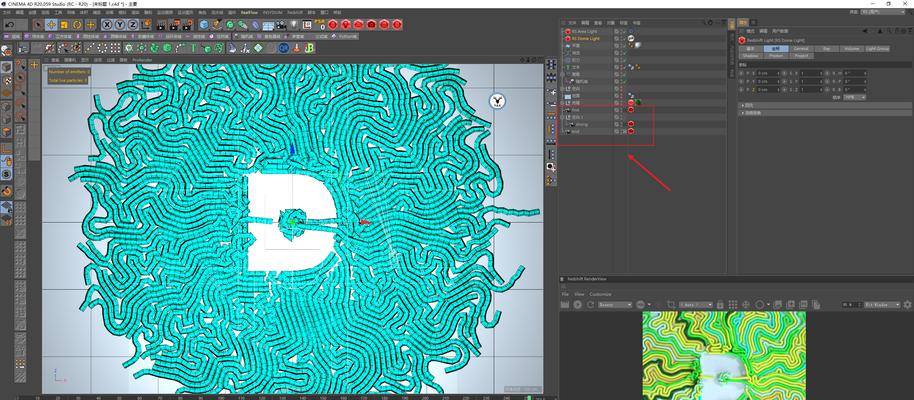
Task: Click the P.X coordinate input field
Action: click(x=768, y=74)
